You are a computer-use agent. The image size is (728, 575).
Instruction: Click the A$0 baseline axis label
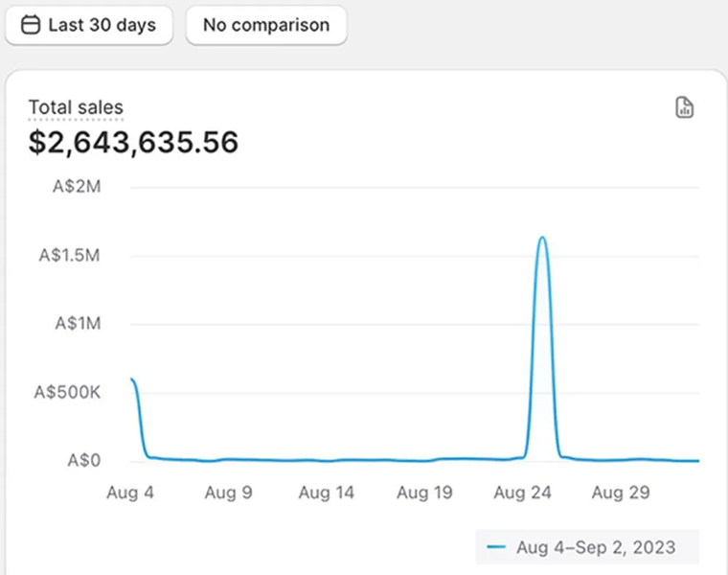(83, 460)
